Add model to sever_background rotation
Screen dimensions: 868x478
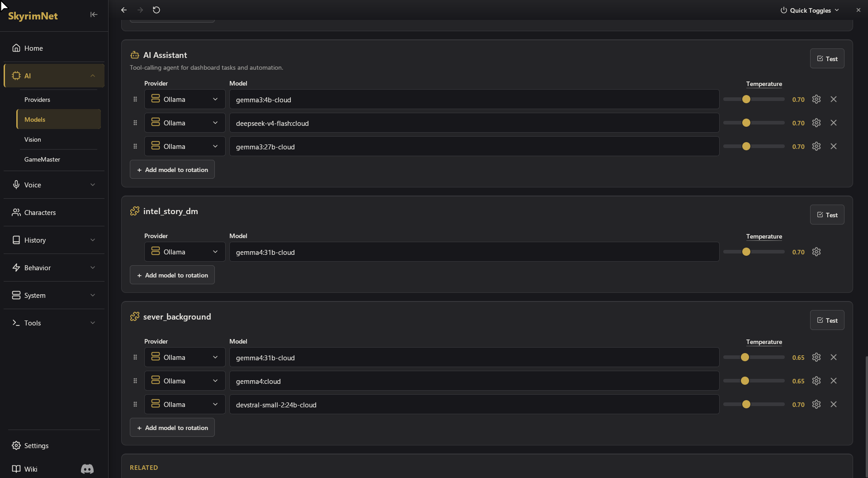pos(172,427)
